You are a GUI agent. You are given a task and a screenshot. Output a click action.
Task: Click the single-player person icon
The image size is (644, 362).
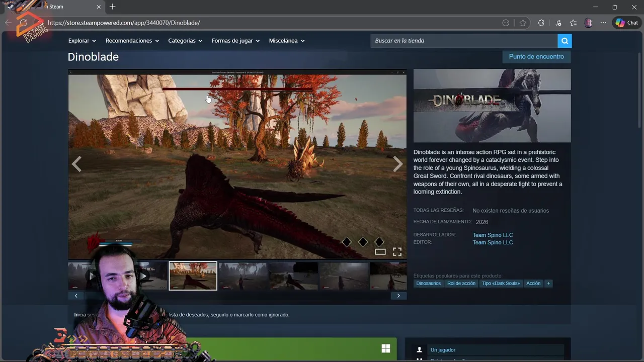click(419, 350)
